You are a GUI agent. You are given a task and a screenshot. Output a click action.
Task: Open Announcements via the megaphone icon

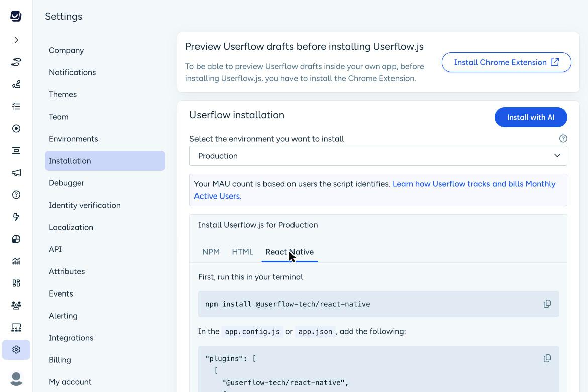pyautogui.click(x=16, y=172)
